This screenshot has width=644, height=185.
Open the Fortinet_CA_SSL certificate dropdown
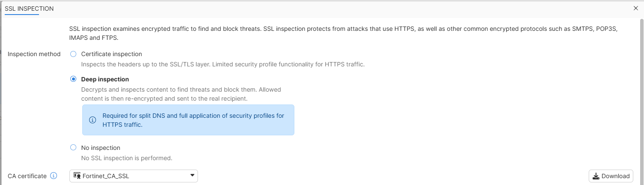pos(133,176)
